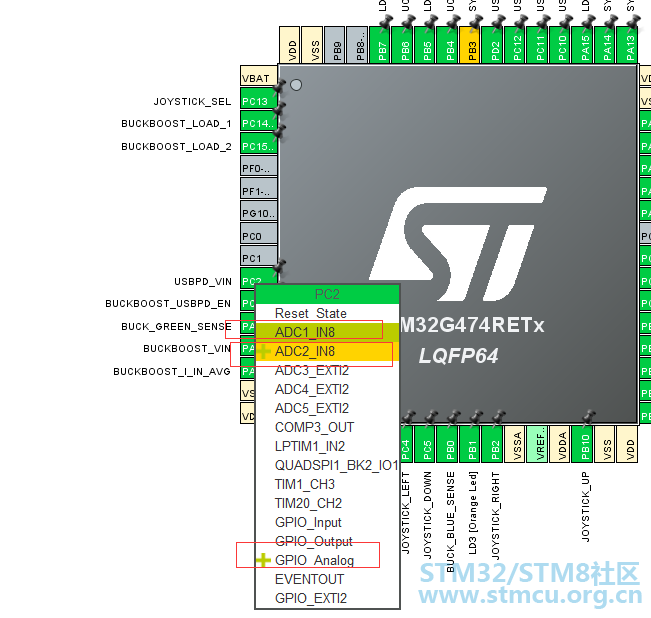The image size is (651, 618).
Task: Click BUCKBOOST_I_IN_AVG label
Action: [171, 371]
